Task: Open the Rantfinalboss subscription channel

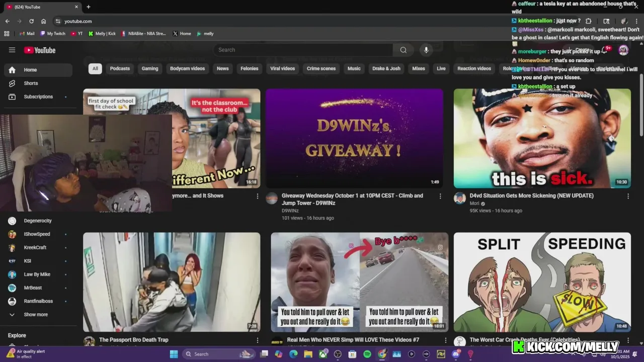Action: tap(38, 301)
